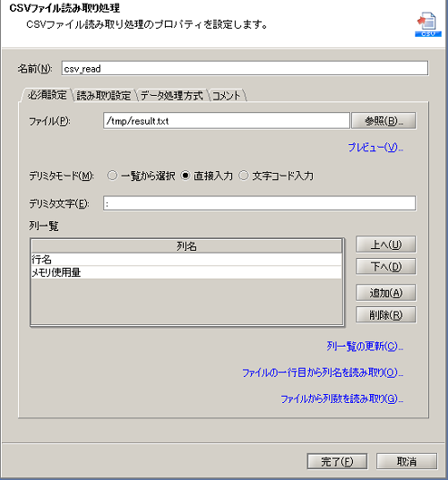Viewport: 448px width, 480px height.
Task: Click the 削除(R) button
Action: [x=386, y=314]
